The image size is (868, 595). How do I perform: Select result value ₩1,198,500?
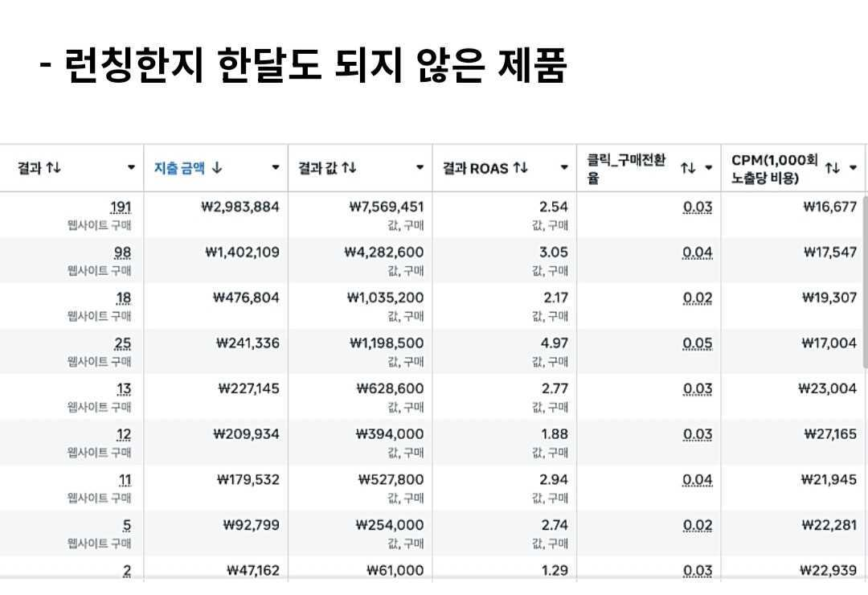click(387, 343)
